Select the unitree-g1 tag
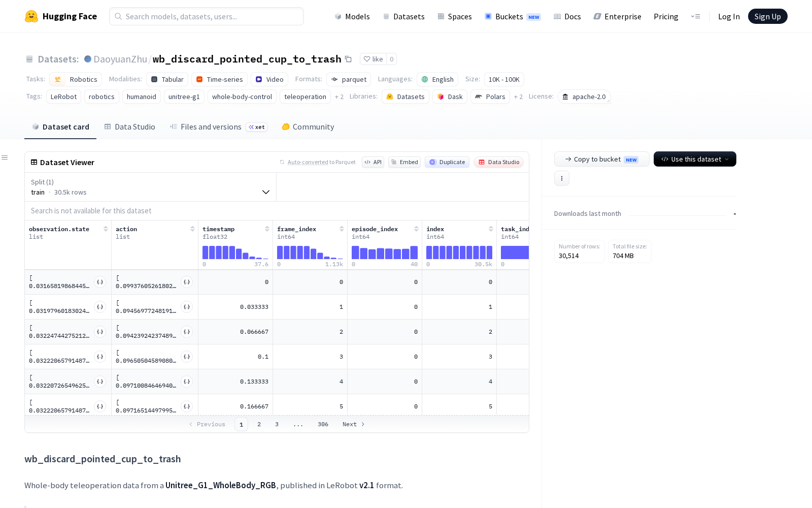Screen dimensions: 812x508 184,97
